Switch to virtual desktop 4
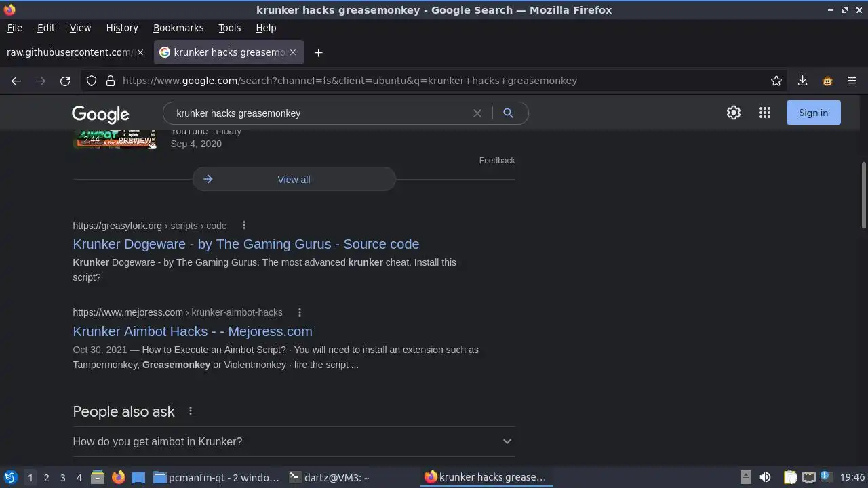This screenshot has height=488, width=868. [79, 477]
